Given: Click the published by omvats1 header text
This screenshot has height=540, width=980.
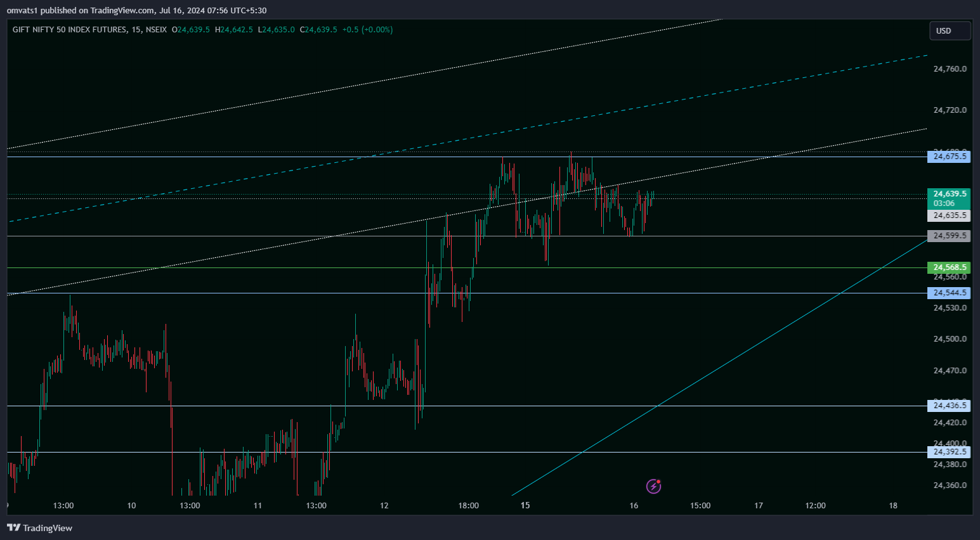Looking at the screenshot, I should click(x=136, y=11).
